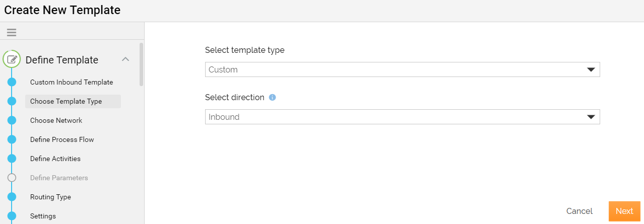644x224 pixels.
Task: Click the blue step dot for Routing Type
Action: (12, 197)
